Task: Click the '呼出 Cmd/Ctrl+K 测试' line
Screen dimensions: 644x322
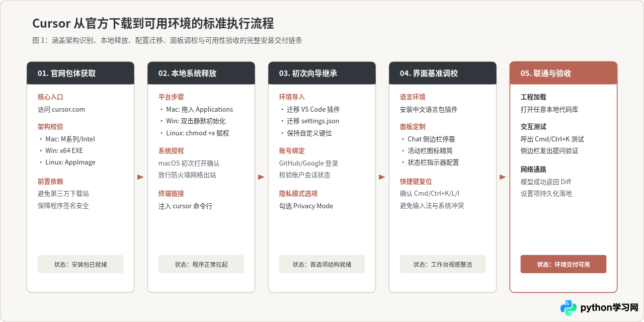Action: click(x=552, y=139)
